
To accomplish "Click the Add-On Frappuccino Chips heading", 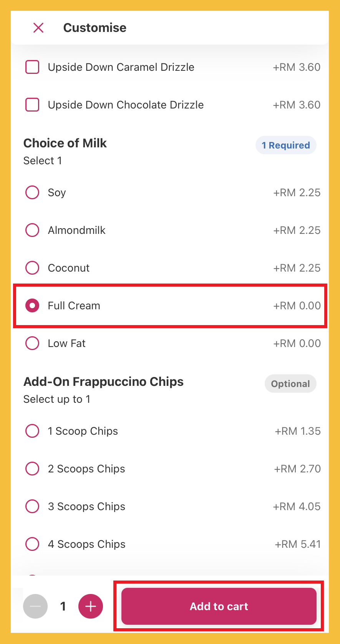I will 104,382.
